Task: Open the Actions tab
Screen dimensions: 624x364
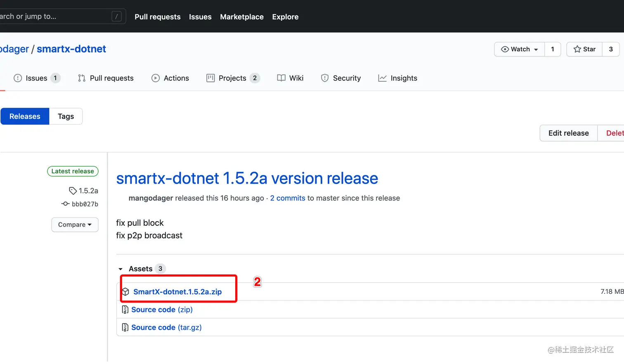Action: coord(170,78)
